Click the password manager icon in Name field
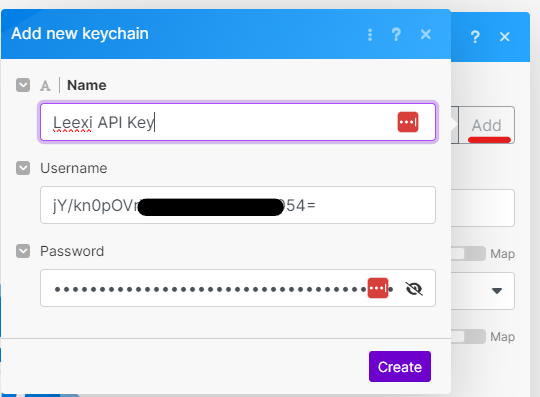540x397 pixels. tap(408, 122)
